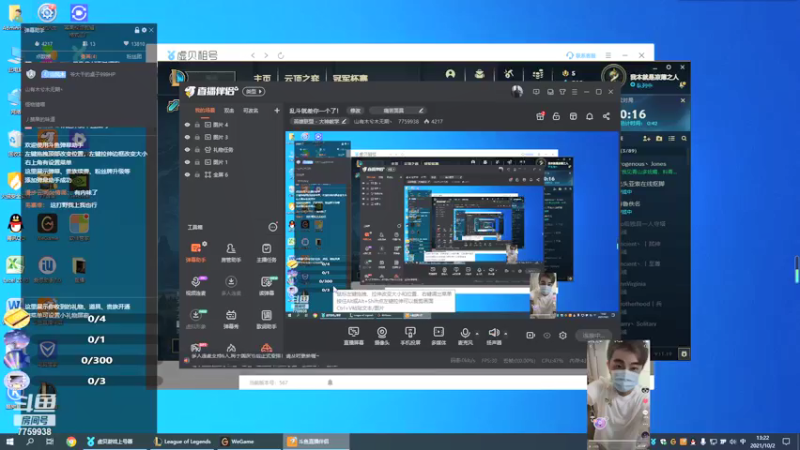The image size is (800, 450).
Task: Click the microphone icon in bottom bar
Action: (x=465, y=333)
